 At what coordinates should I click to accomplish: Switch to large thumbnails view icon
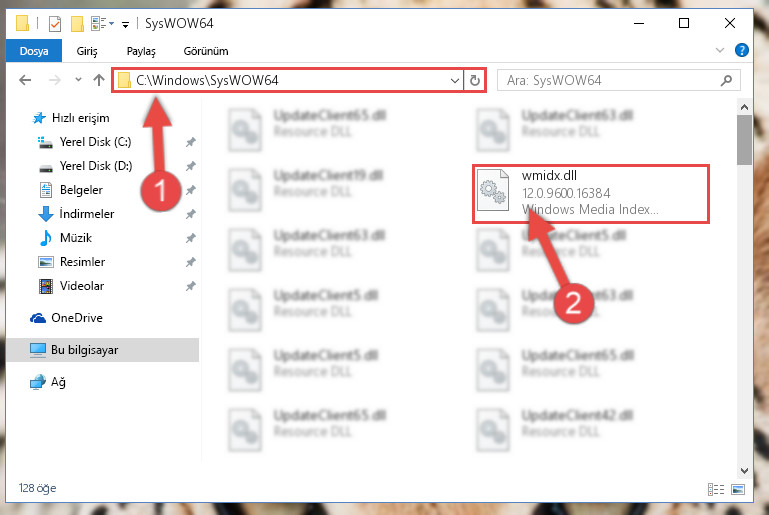click(738, 489)
